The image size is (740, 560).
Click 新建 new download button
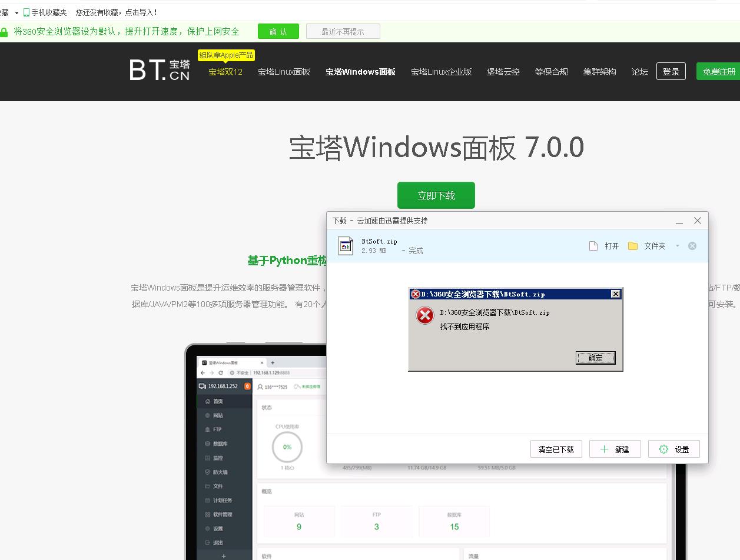click(x=615, y=449)
